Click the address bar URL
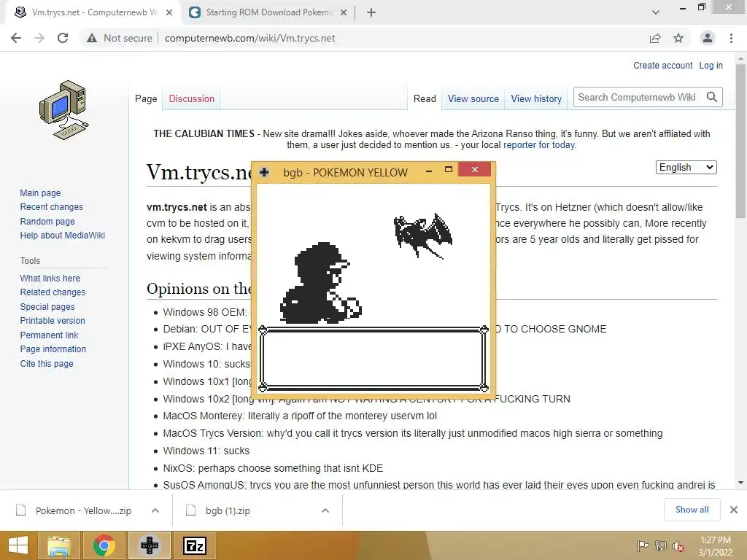 pyautogui.click(x=250, y=38)
